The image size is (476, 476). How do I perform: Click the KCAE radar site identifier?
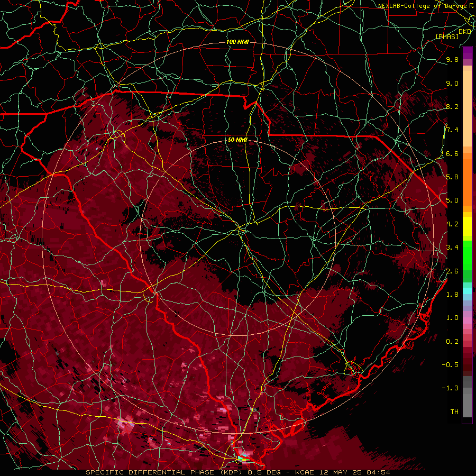[305, 473]
